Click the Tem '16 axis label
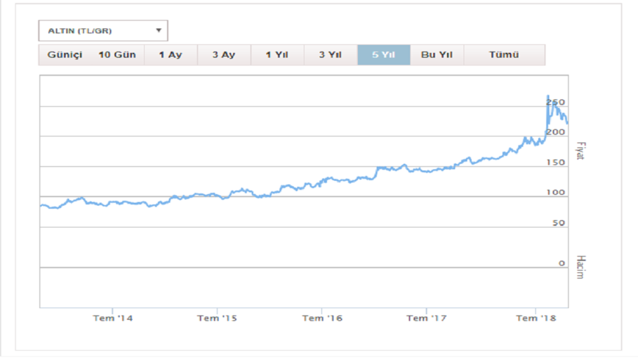This screenshot has height=364, width=638. pyautogui.click(x=322, y=318)
